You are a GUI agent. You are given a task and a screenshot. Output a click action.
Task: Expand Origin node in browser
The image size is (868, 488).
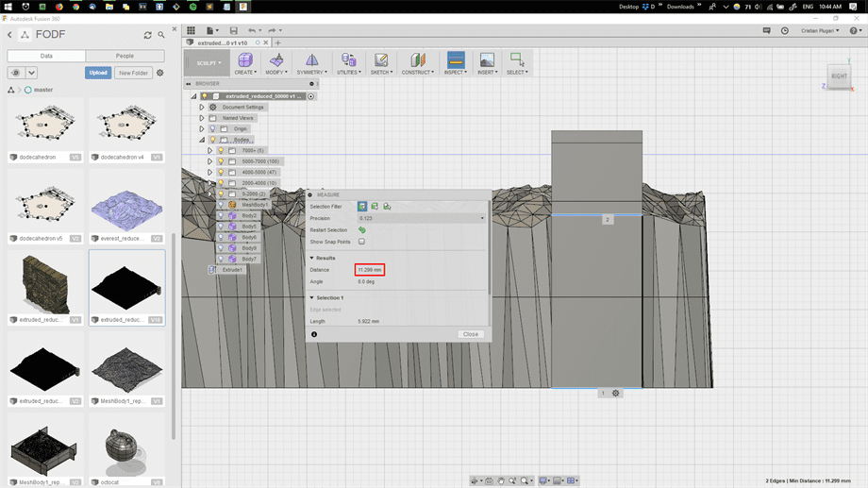click(202, 128)
